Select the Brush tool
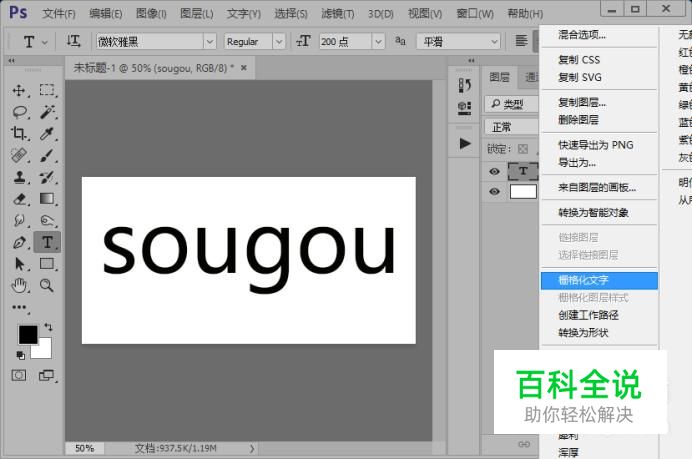This screenshot has height=459, width=692. pos(47,155)
